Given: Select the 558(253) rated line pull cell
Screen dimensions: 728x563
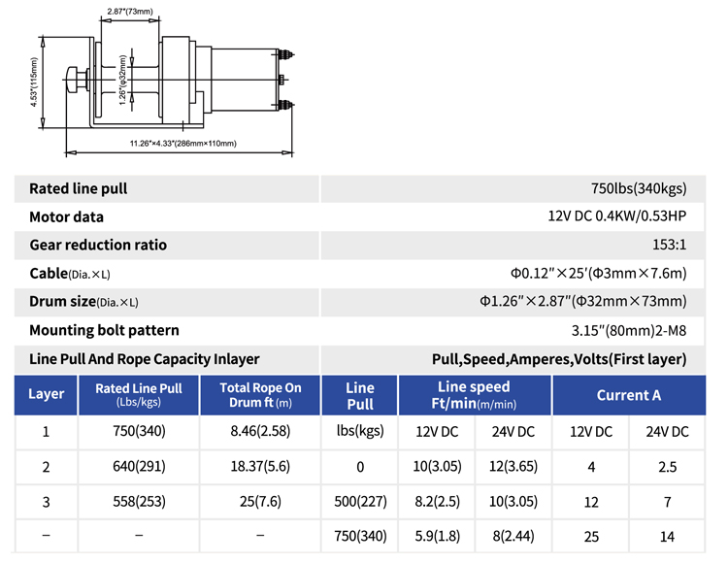Looking at the screenshot, I should pos(138,502).
